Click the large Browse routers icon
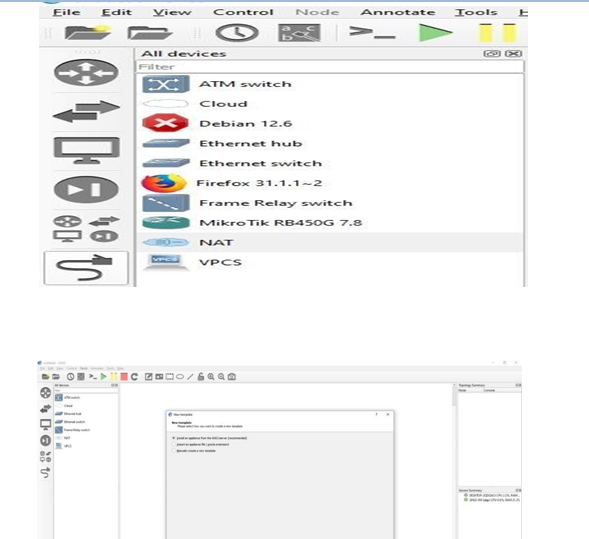This screenshot has width=589, height=539. click(86, 72)
